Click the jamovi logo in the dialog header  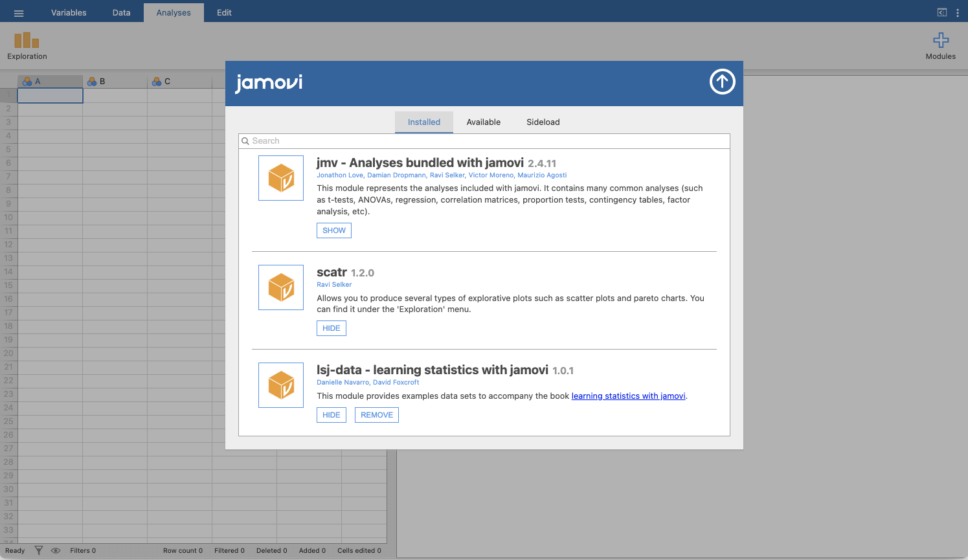269,83
